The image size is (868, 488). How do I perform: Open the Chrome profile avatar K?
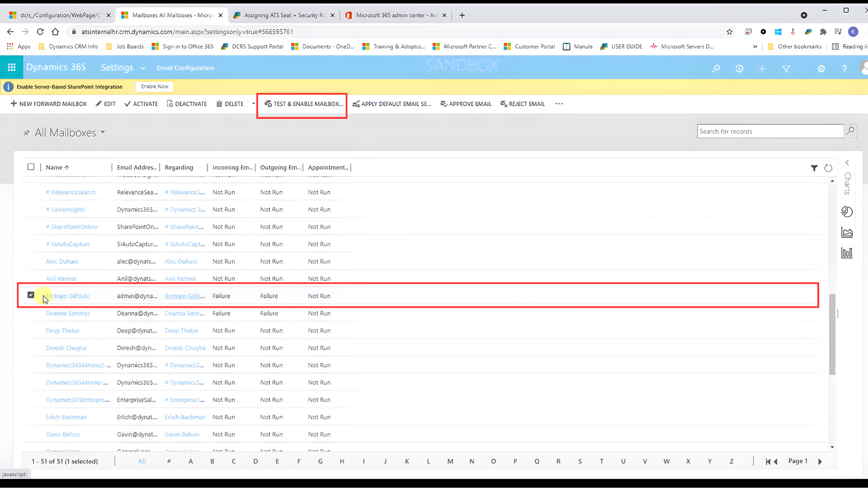853,32
